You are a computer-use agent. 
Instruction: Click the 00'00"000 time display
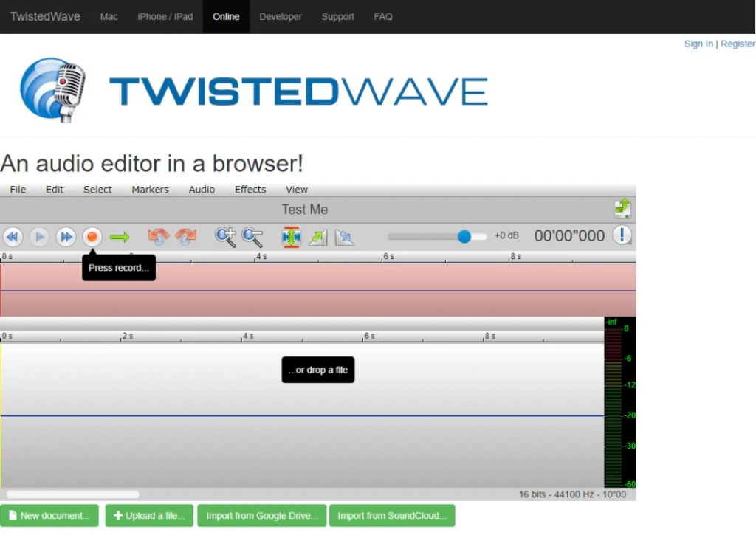pyautogui.click(x=569, y=235)
